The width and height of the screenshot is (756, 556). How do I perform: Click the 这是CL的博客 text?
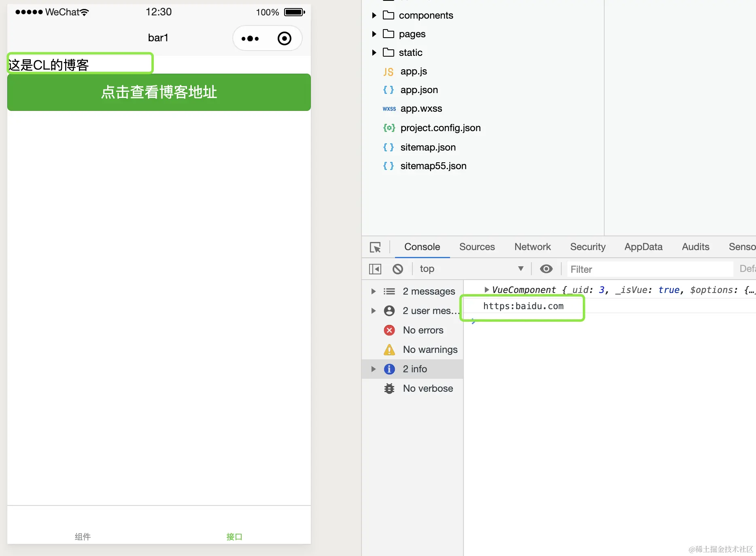[49, 65]
